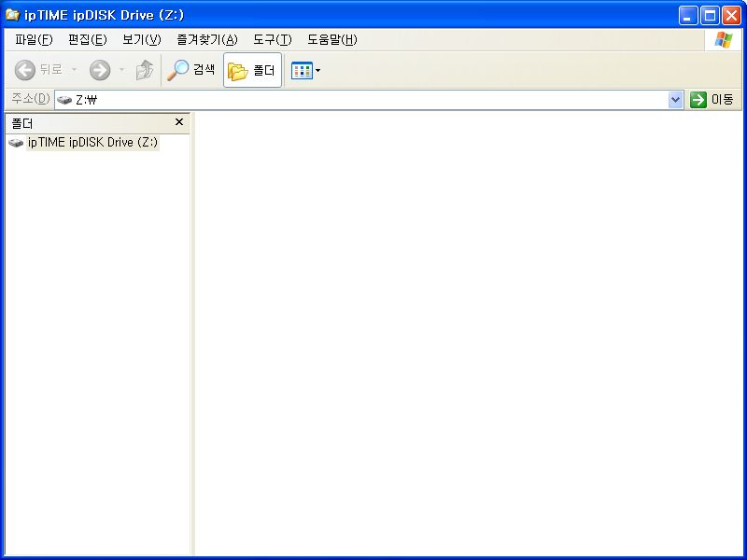
Task: Open the Forward history dropdown arrow
Action: [122, 70]
